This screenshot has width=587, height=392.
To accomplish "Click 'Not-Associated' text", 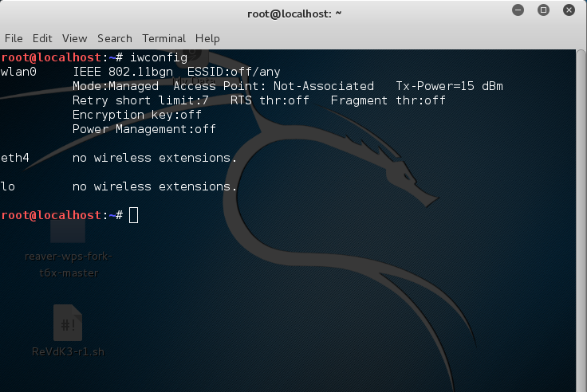I will [324, 86].
